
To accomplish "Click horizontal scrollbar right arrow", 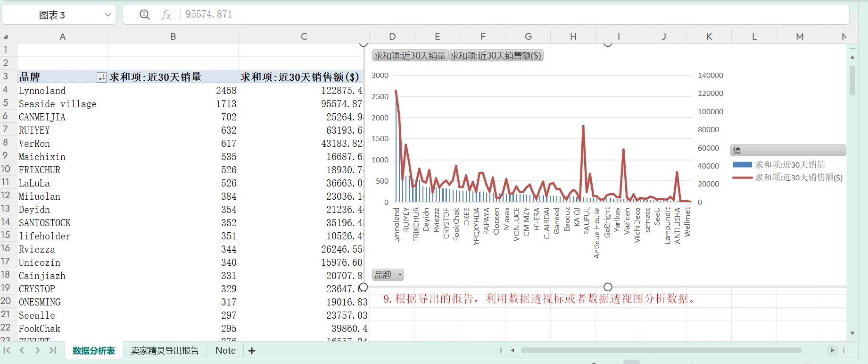I will pos(832,350).
